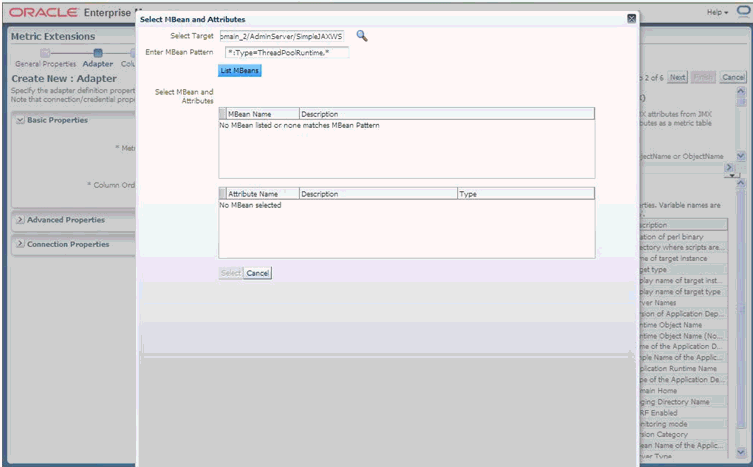Click 'No MBean listed or none matches' message

299,125
